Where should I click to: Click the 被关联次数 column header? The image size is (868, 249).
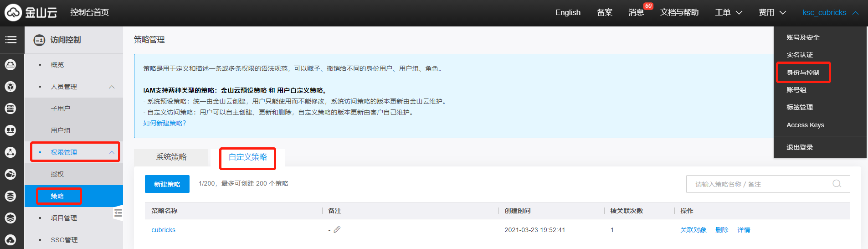[627, 211]
